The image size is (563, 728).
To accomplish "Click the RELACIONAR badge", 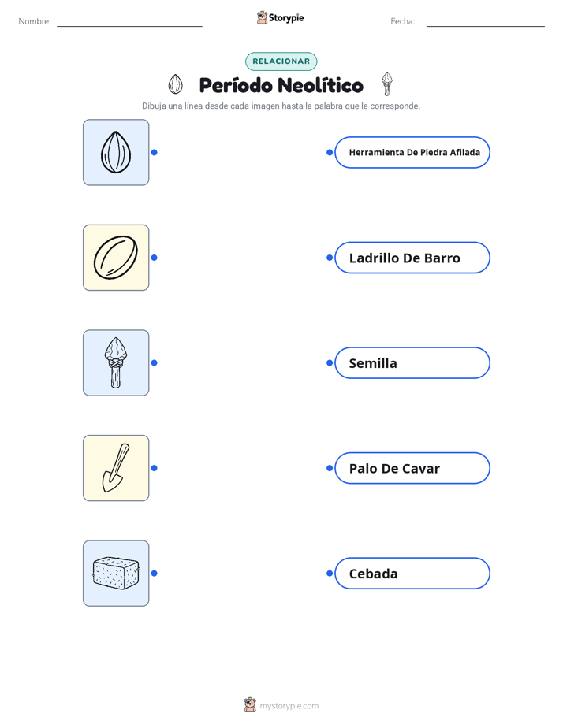I will [281, 61].
